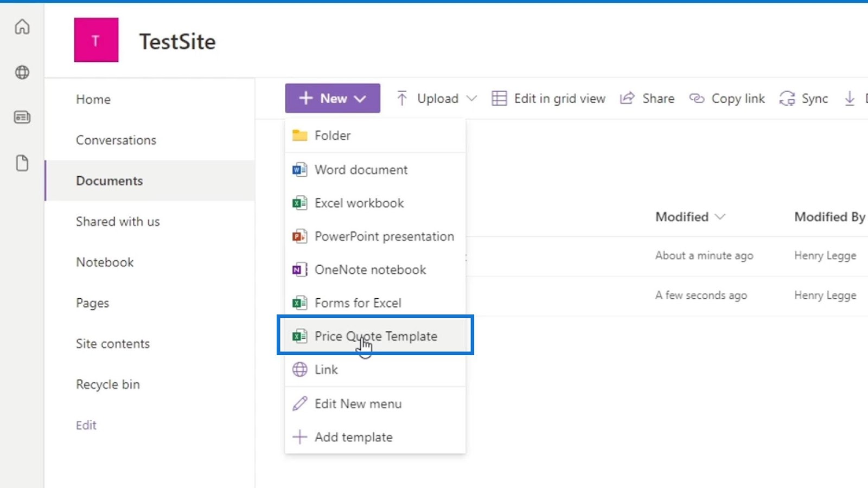Click Edit New menu option
Image resolution: width=868 pixels, height=488 pixels.
[x=358, y=404]
